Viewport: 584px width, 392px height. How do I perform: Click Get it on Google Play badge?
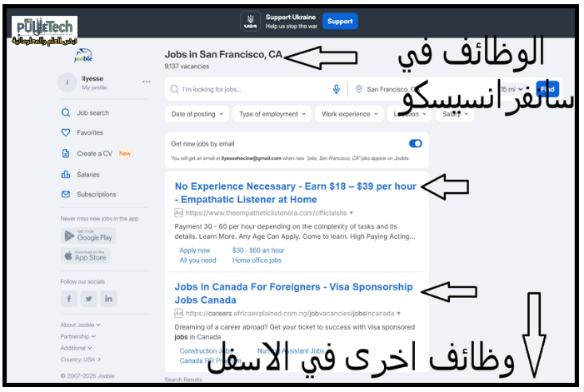point(88,236)
